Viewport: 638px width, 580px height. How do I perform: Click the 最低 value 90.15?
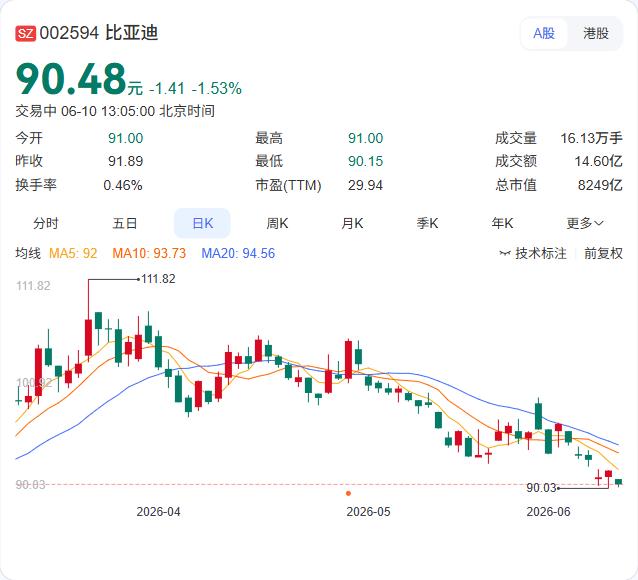pos(365,162)
